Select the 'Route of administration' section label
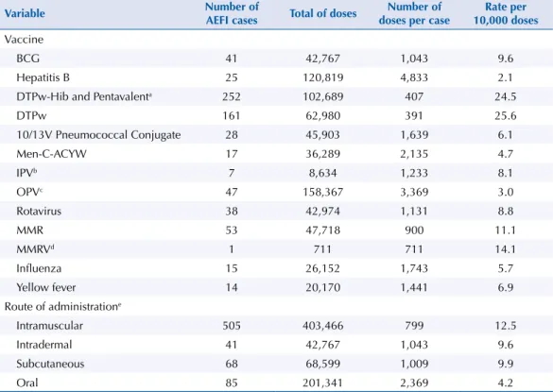 (62, 307)
